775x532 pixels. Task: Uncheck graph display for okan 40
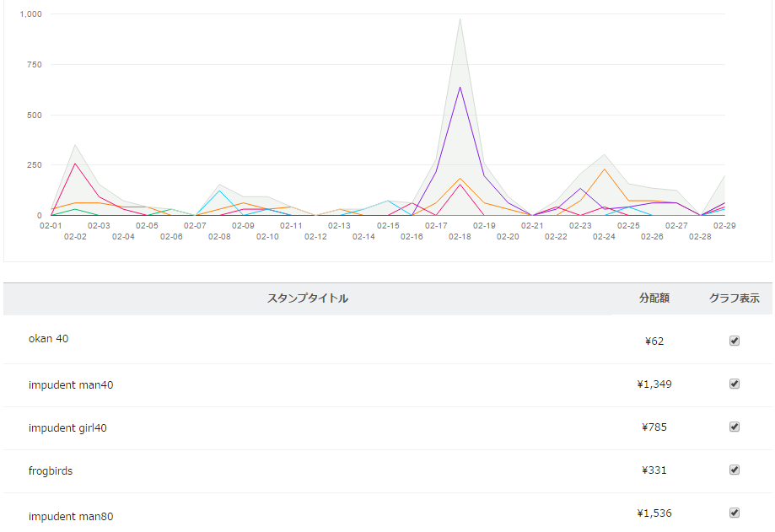click(734, 341)
